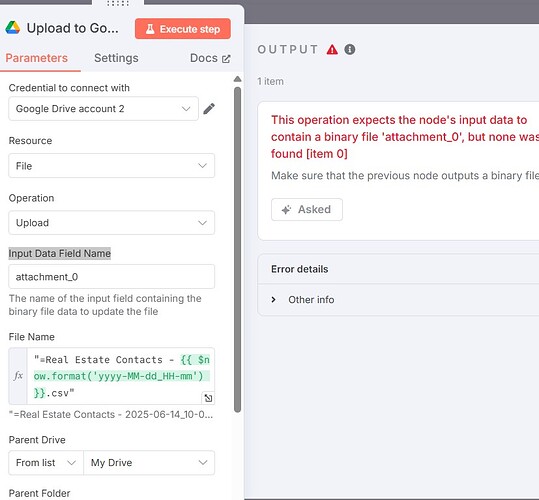Image resolution: width=539 pixels, height=500 pixels.
Task: Open the expression editor expand icon
Action: 208,398
